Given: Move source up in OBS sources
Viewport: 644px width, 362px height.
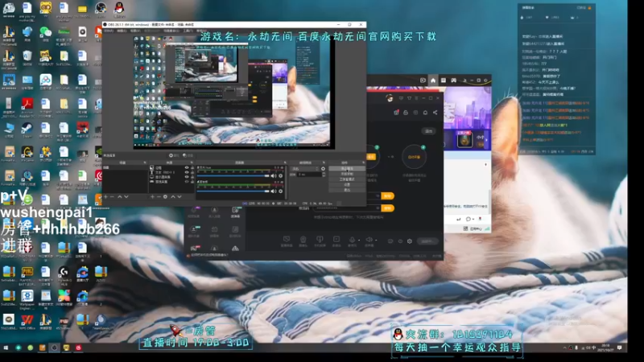Looking at the screenshot, I should pos(173,197).
